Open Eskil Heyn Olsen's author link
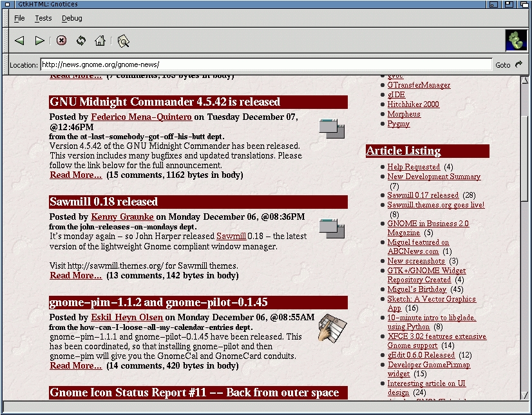This screenshot has width=532, height=415. 127,317
